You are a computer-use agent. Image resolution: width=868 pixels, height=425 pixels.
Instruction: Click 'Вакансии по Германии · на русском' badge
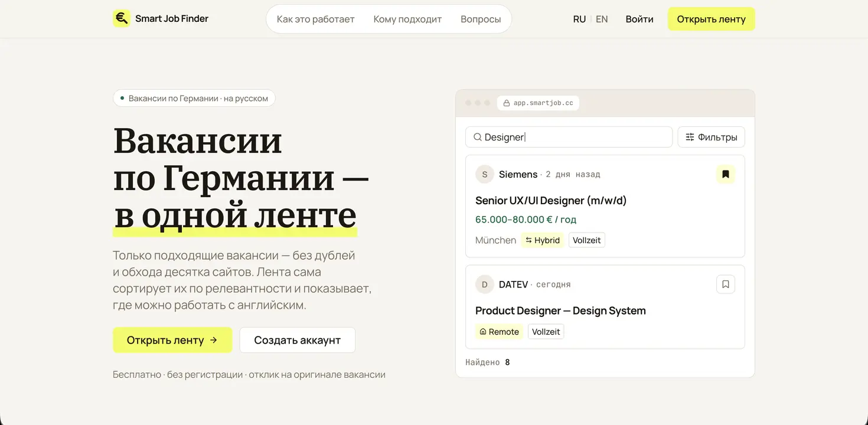[194, 98]
